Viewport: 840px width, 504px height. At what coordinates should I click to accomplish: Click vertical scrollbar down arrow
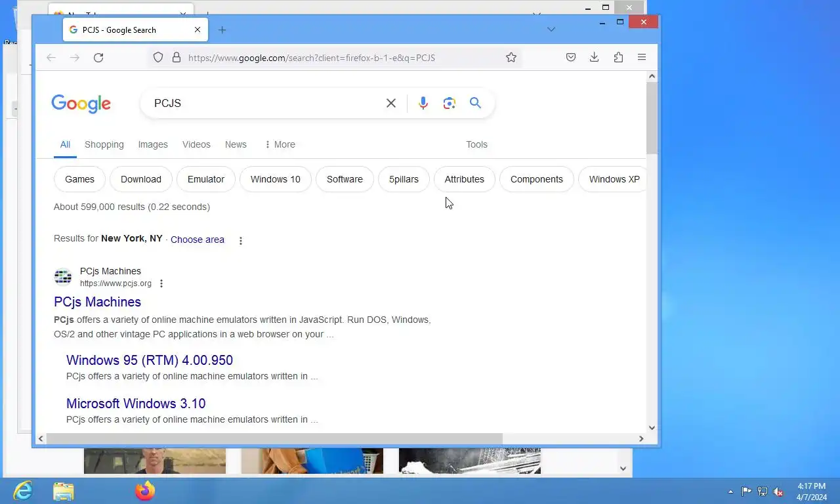coord(652,428)
